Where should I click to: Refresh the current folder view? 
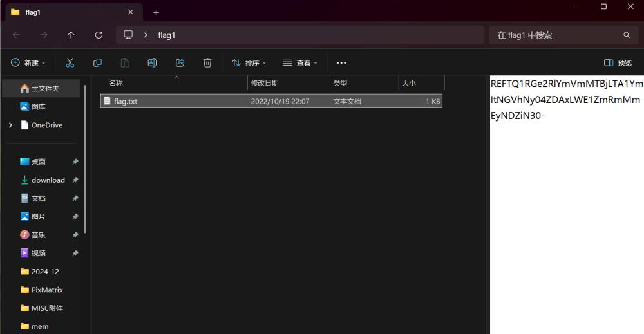click(99, 35)
